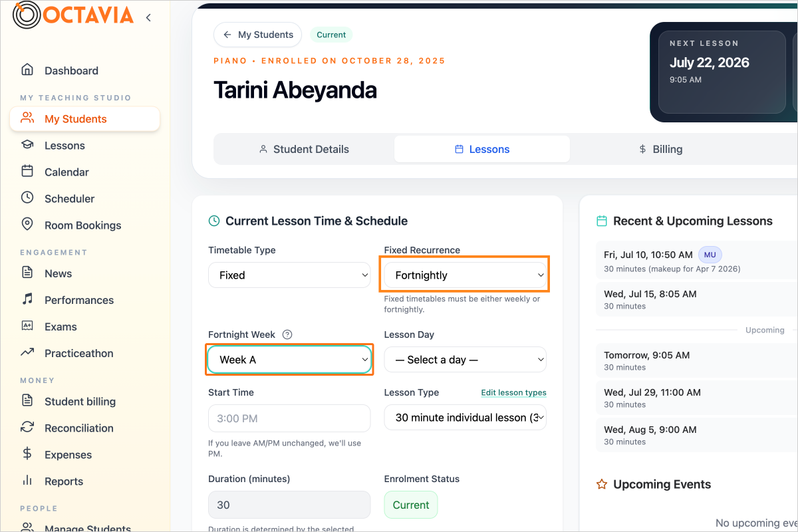
Task: Click the Reports bar chart icon
Action: pos(27,481)
